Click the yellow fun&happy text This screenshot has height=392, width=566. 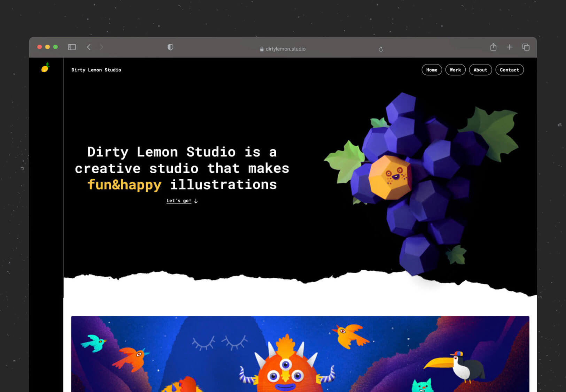coord(124,185)
